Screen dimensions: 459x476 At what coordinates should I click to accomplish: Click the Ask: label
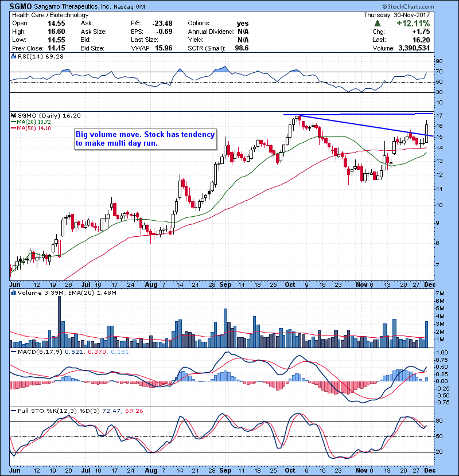87,24
